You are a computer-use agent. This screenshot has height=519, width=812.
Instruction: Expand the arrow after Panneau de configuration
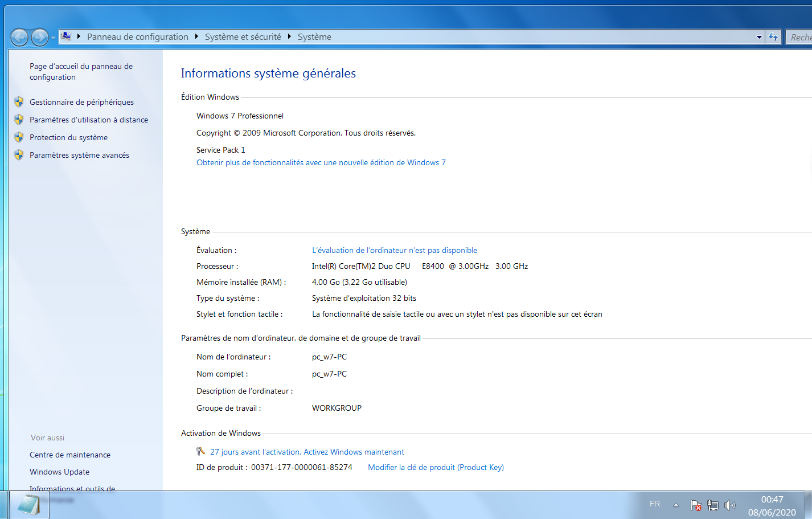click(196, 36)
